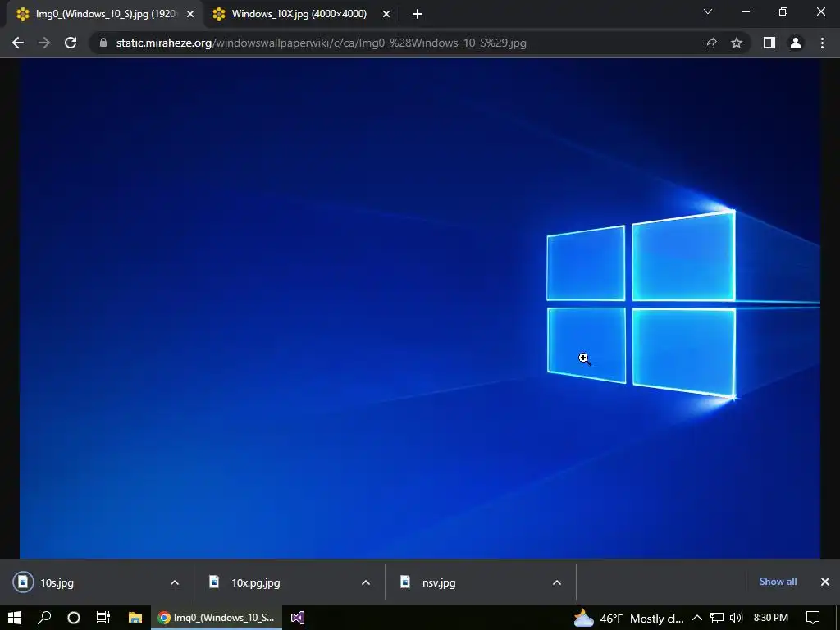View site information via the lock icon
This screenshot has width=840, height=630.
coord(103,43)
